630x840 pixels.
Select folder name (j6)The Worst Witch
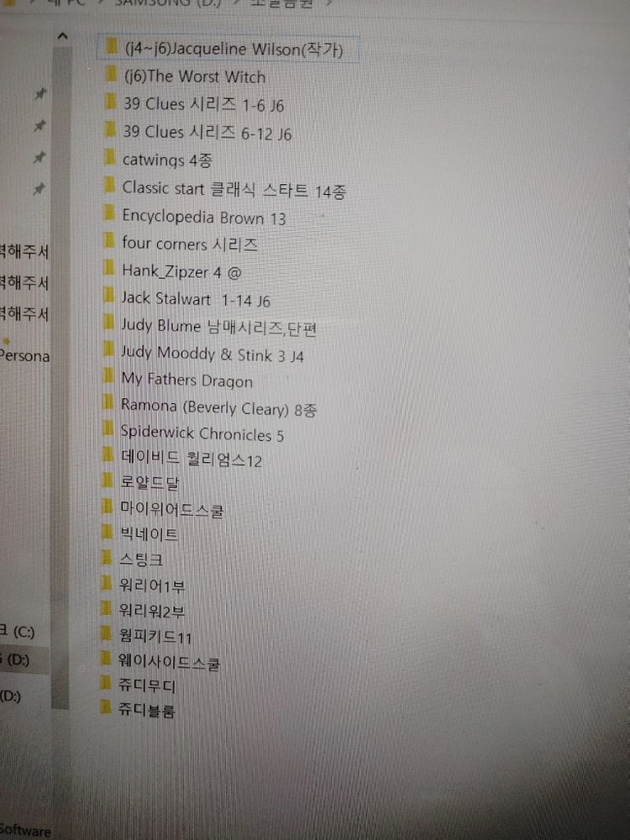(x=195, y=76)
